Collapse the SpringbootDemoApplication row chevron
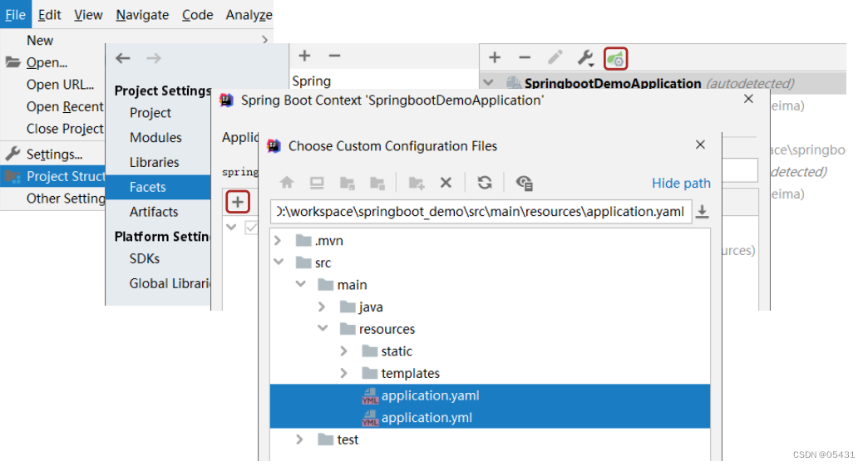868x466 pixels. 488,83
